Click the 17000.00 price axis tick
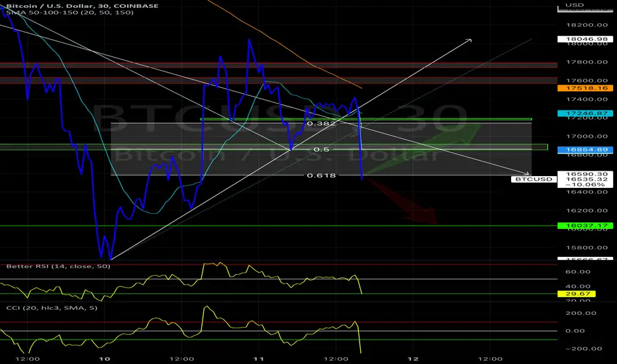This screenshot has height=364, width=617. (x=587, y=136)
